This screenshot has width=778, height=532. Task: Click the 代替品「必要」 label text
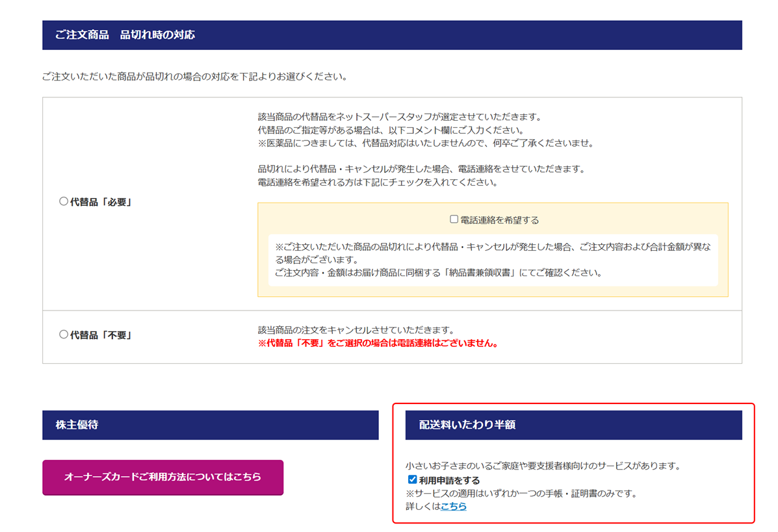pos(101,202)
